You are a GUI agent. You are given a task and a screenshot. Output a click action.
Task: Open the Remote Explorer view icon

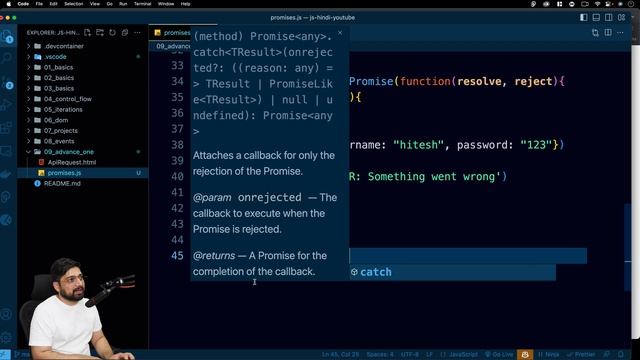tap(6, 151)
